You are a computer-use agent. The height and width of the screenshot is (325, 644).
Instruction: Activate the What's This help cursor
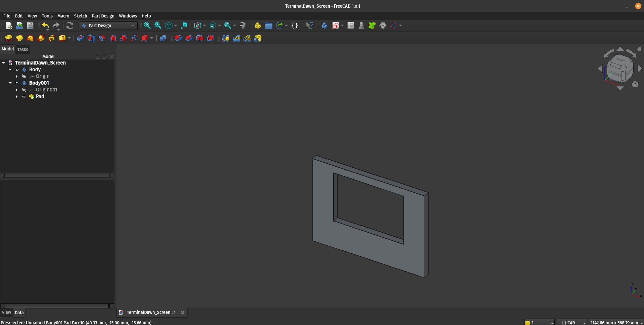(309, 26)
